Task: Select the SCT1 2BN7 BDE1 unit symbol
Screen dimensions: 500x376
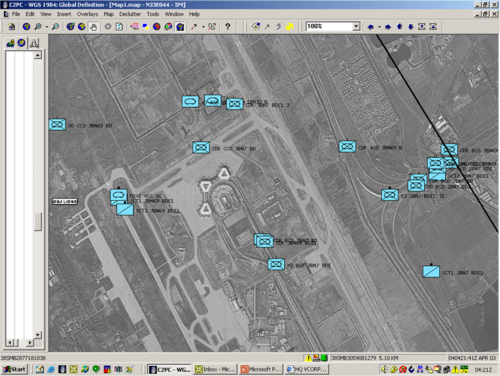Action: (x=431, y=271)
